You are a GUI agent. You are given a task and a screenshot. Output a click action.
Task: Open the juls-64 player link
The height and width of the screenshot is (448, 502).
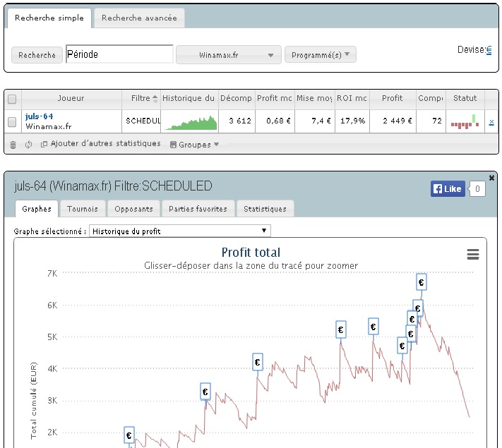[40, 116]
